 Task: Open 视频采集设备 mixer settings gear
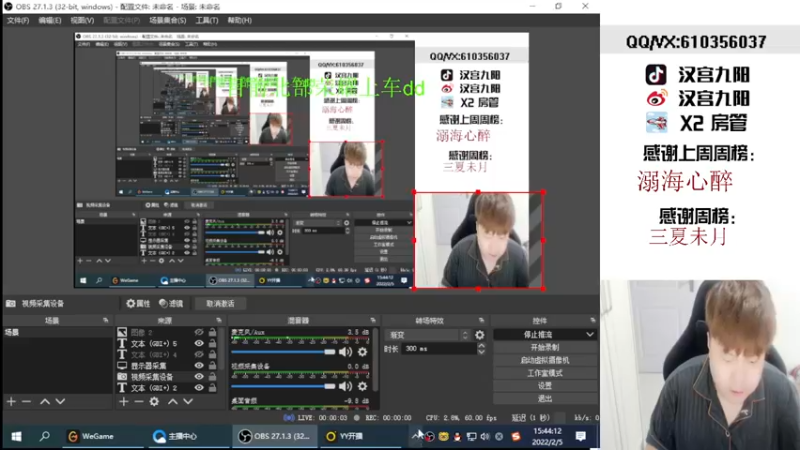(362, 386)
